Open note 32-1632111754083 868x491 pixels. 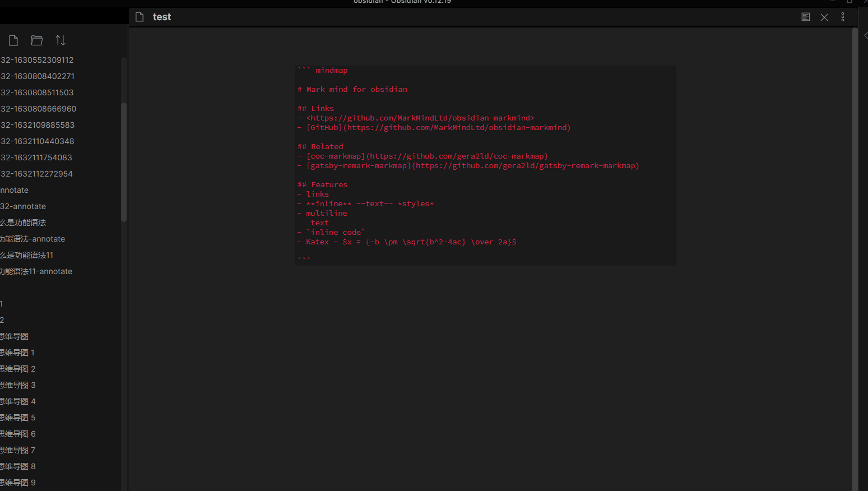point(36,158)
